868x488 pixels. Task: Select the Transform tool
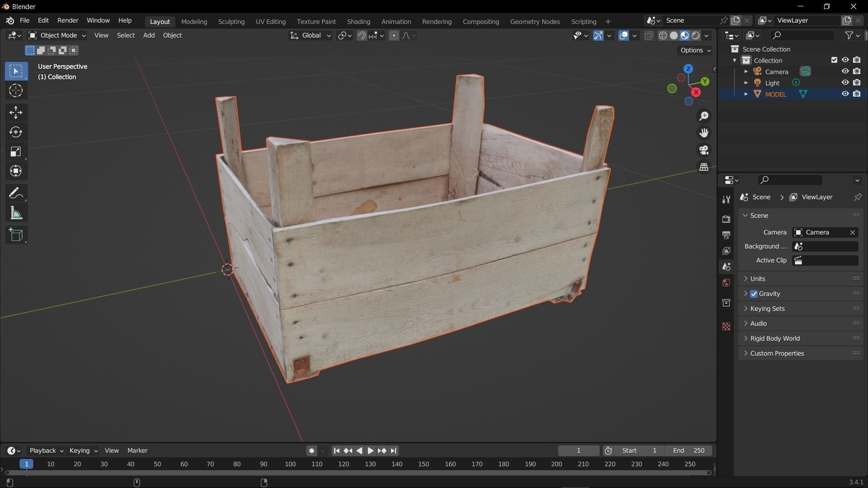click(x=16, y=171)
